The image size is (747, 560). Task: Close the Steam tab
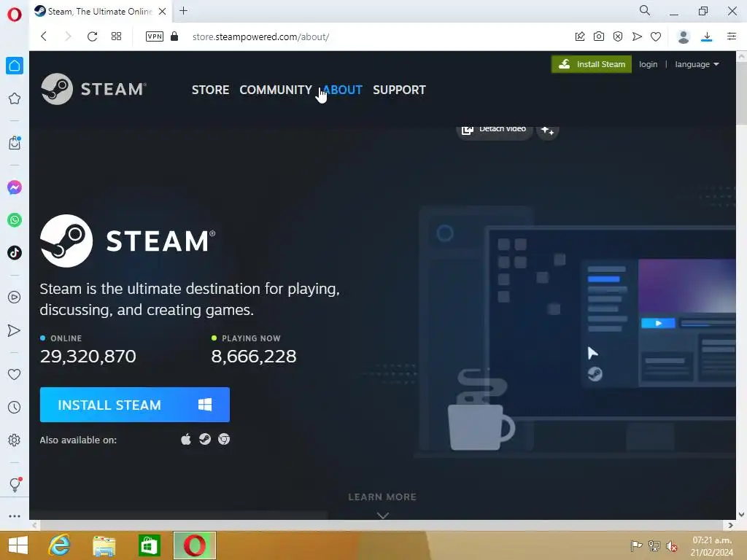(x=163, y=12)
